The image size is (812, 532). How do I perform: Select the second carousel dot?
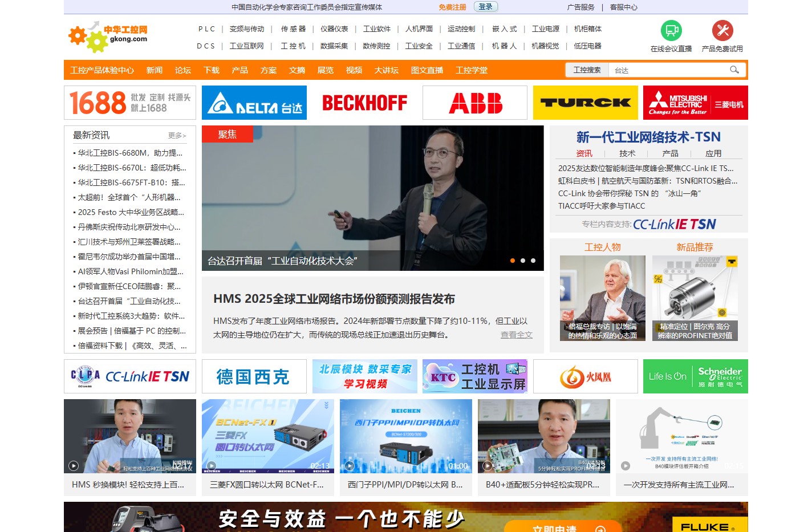click(523, 261)
